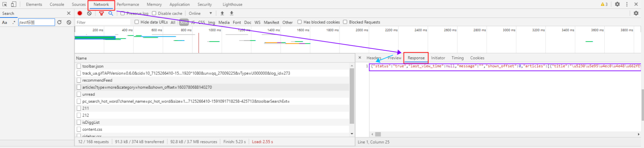Viewport: 644px width, 148px height.
Task: Enable the Preserve log checkbox
Action: point(123,13)
